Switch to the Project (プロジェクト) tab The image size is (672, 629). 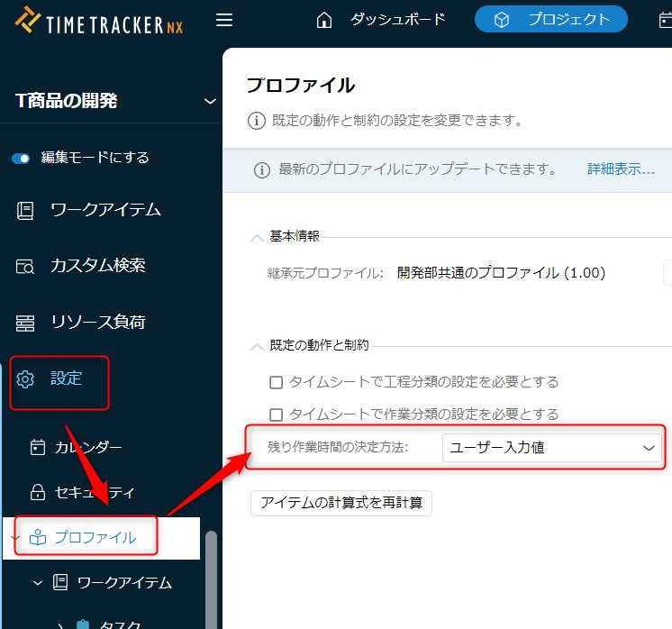pyautogui.click(x=550, y=19)
